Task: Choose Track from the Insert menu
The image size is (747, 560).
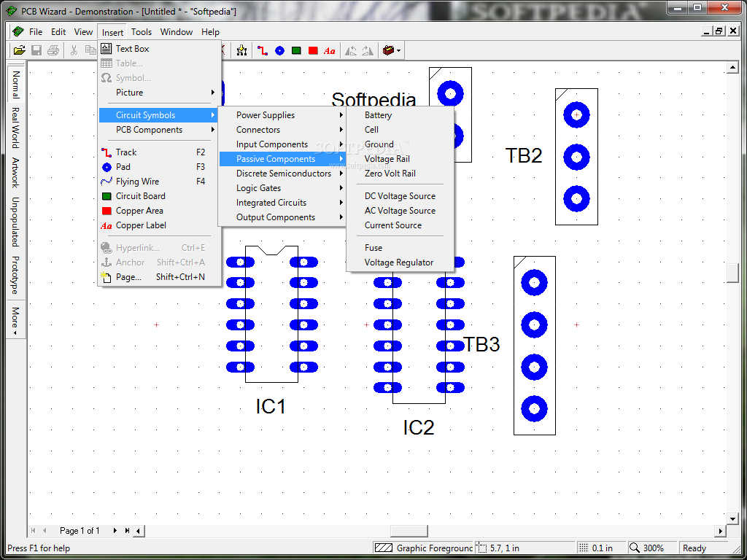Action: pos(160,152)
